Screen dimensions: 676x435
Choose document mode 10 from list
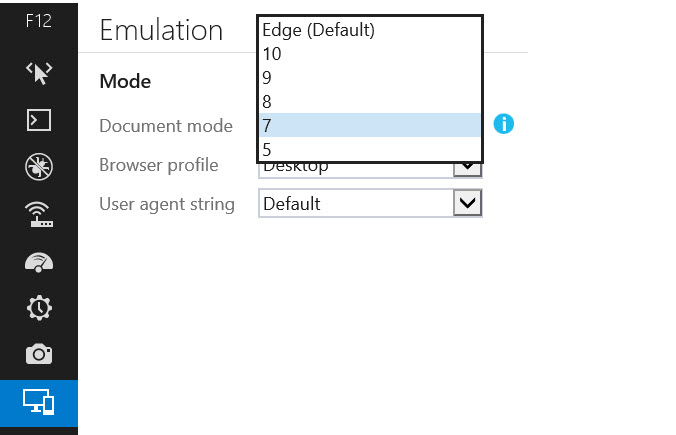coord(370,54)
